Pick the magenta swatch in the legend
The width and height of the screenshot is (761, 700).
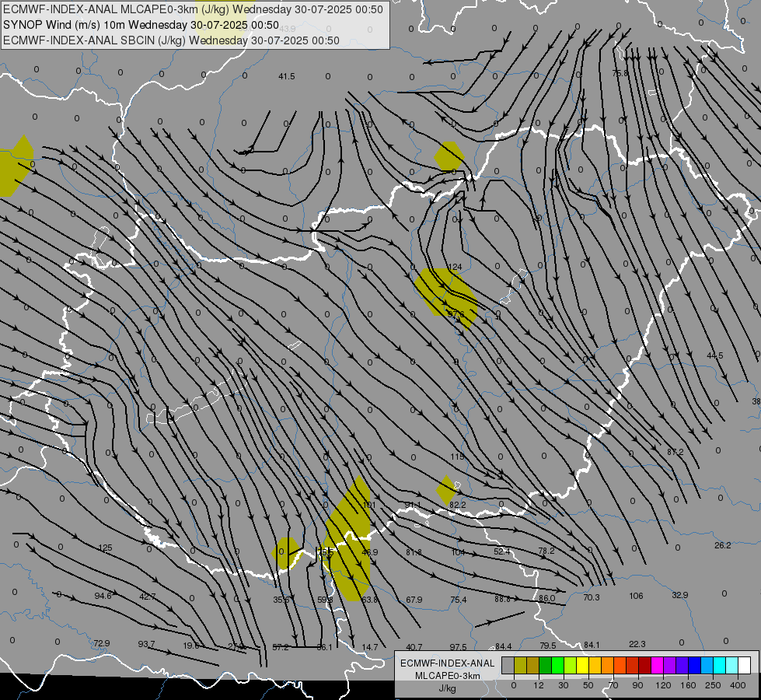click(658, 665)
